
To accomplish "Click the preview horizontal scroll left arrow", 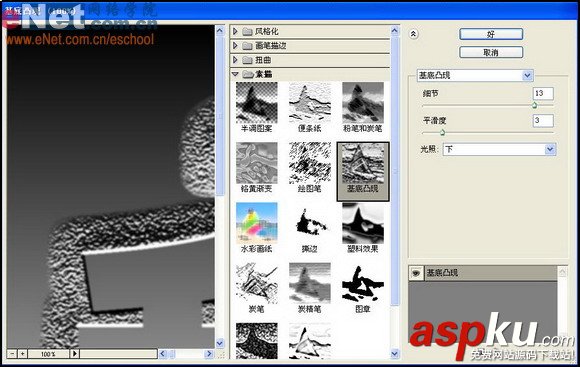I will tap(163, 354).
